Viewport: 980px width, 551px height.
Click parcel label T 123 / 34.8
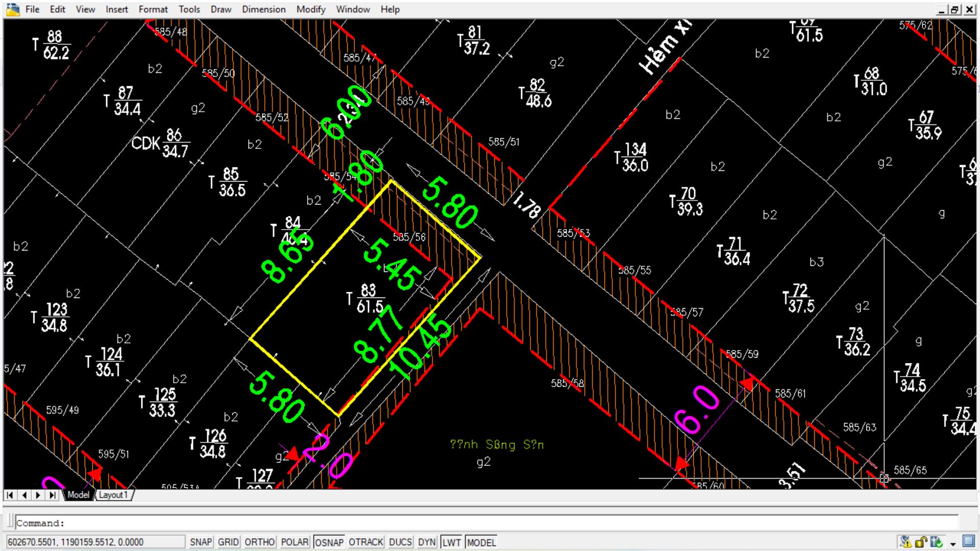(50, 317)
